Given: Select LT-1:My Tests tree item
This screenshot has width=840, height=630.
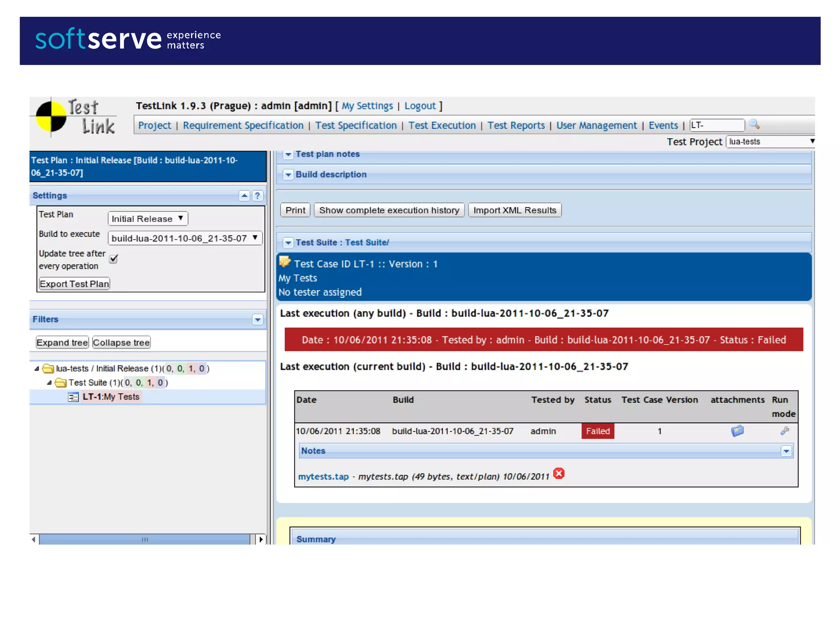Looking at the screenshot, I should [x=111, y=397].
